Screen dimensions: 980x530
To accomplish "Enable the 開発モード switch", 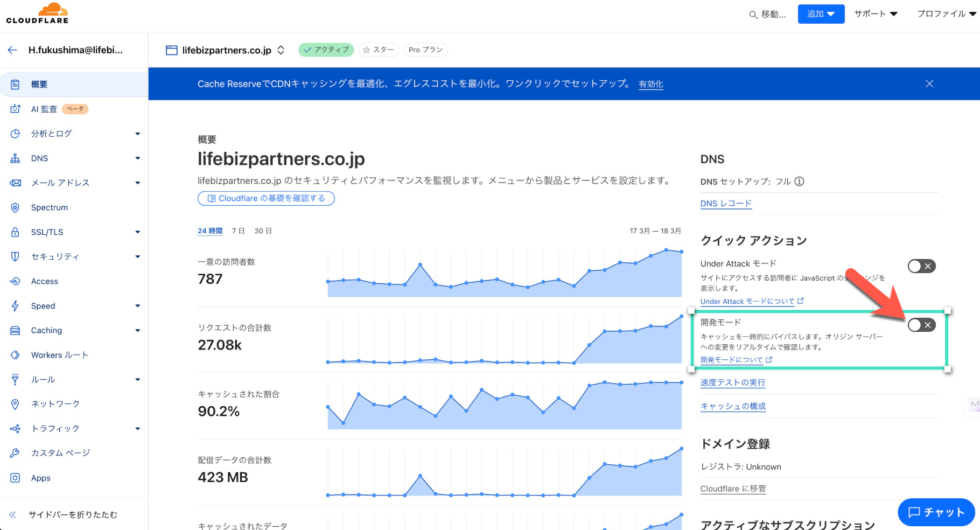I will [921, 325].
